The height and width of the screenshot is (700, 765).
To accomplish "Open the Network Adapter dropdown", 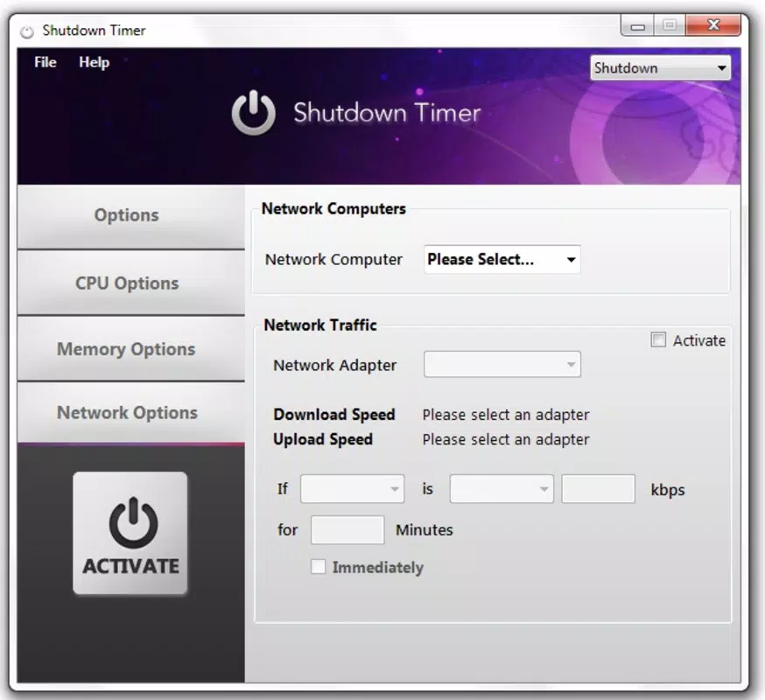I will tap(502, 364).
